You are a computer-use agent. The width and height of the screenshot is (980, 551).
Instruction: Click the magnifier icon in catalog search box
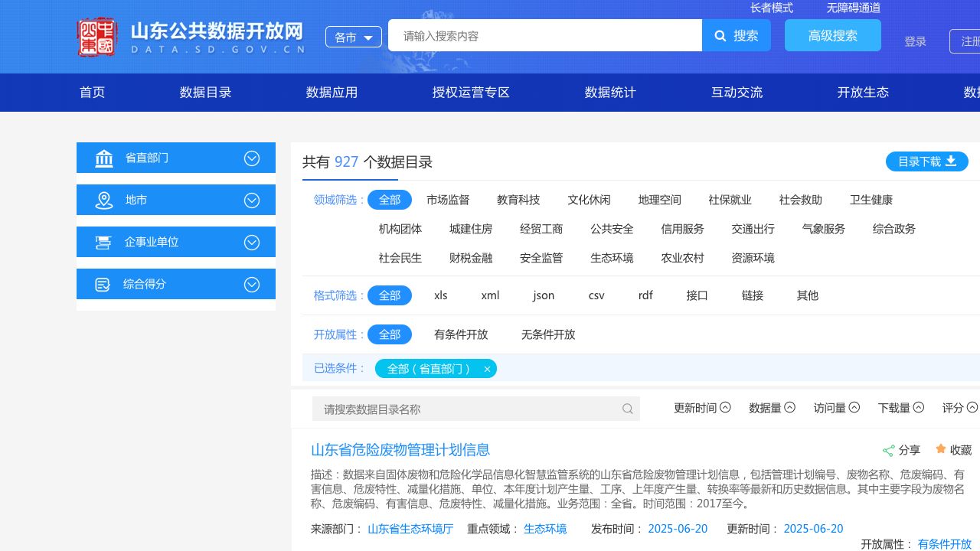pyautogui.click(x=627, y=409)
